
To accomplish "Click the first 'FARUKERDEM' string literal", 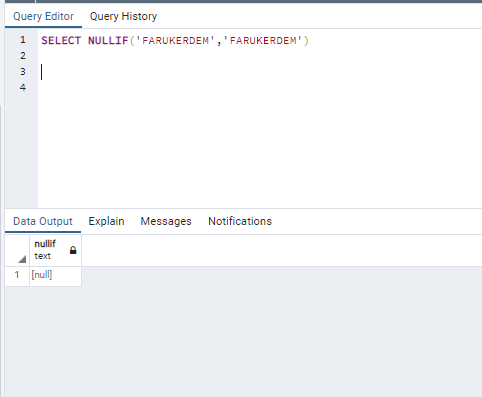I will tap(175, 41).
